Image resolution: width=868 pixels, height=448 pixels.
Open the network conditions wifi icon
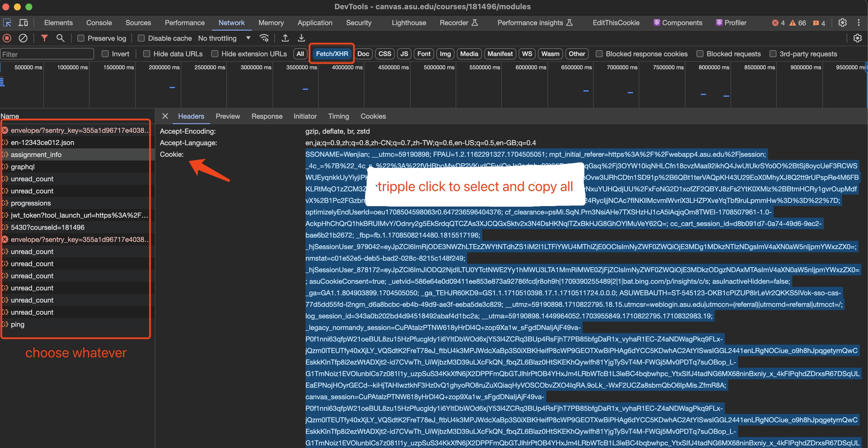264,38
